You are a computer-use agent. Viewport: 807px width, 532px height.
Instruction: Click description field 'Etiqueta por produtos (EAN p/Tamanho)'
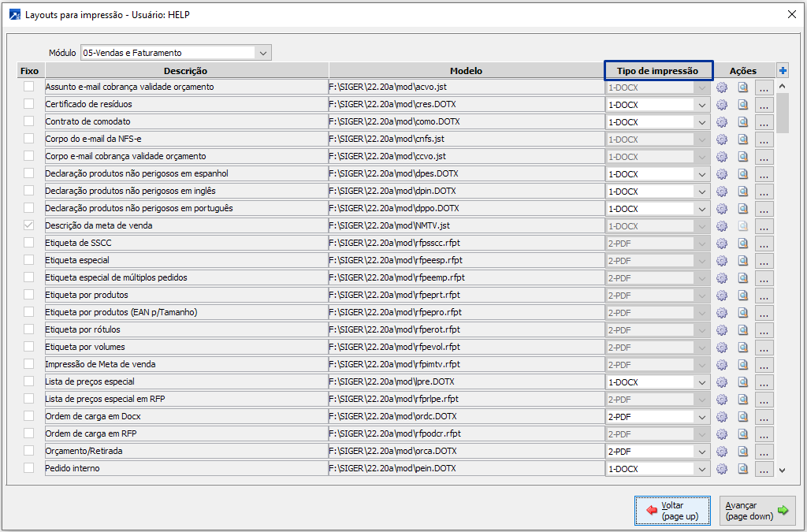click(x=186, y=312)
